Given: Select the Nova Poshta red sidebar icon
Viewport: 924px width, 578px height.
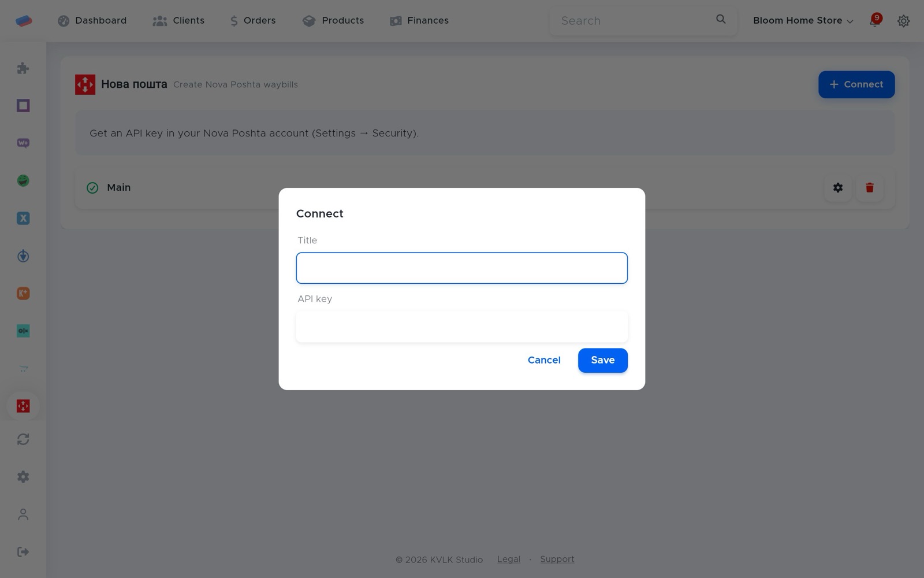Looking at the screenshot, I should 23,406.
